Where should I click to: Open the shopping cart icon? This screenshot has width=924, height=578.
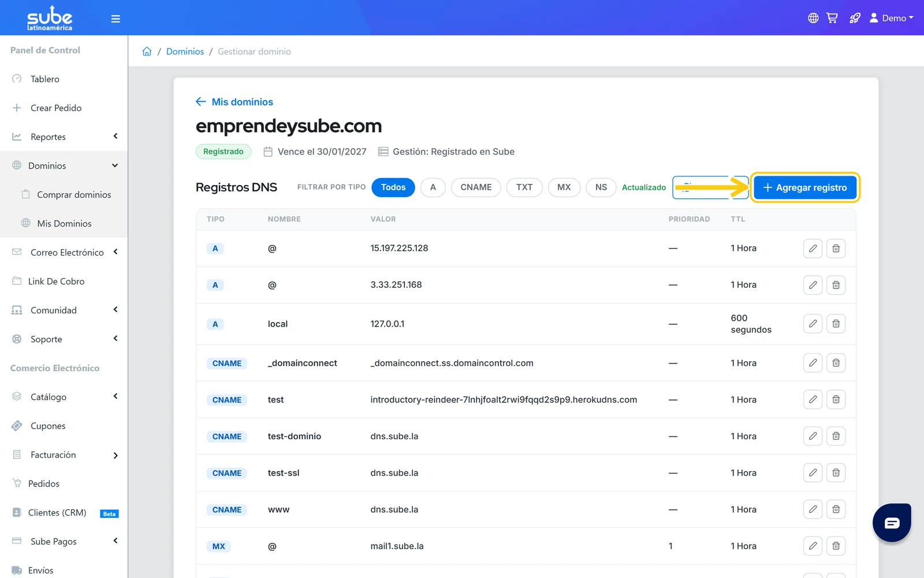[832, 18]
